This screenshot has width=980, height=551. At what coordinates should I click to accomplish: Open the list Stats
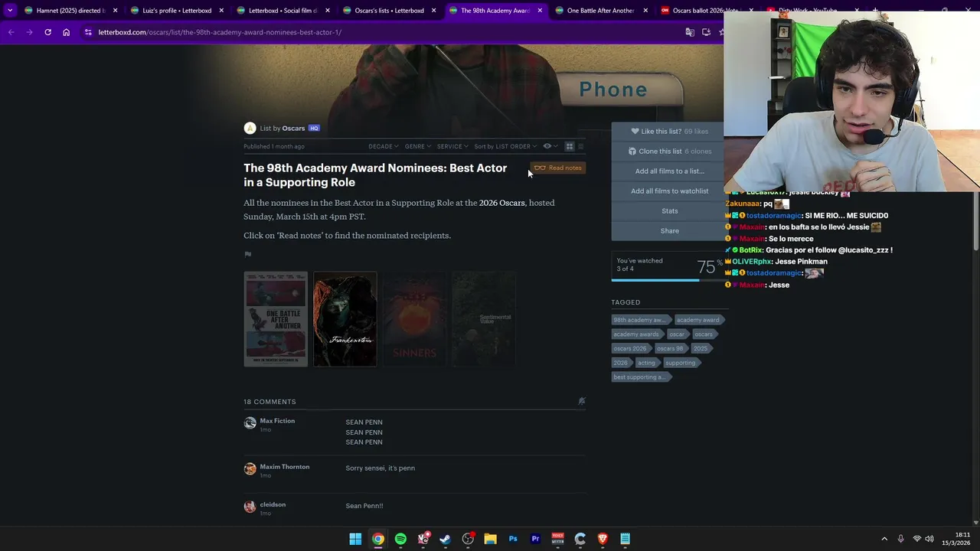coord(669,211)
